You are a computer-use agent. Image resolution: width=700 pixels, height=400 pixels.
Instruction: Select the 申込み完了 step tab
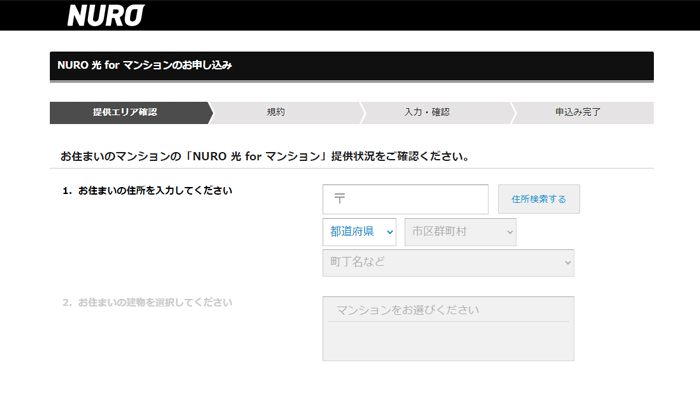coord(582,112)
